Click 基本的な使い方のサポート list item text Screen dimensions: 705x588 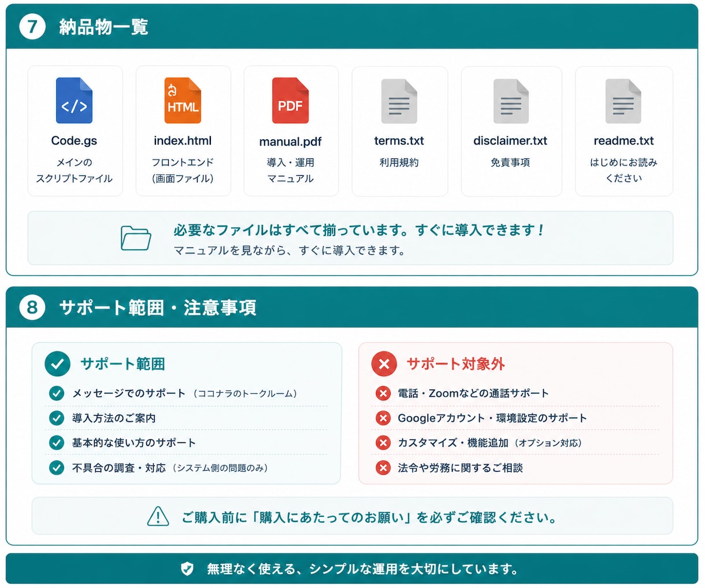[133, 443]
